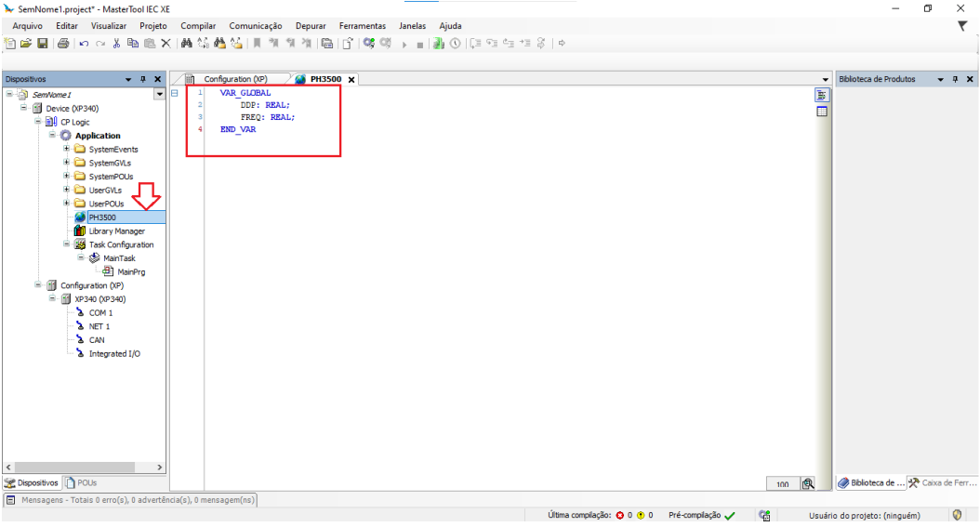Switch to the Configuration (XP) editor tab
980x527 pixels.
[x=234, y=80]
